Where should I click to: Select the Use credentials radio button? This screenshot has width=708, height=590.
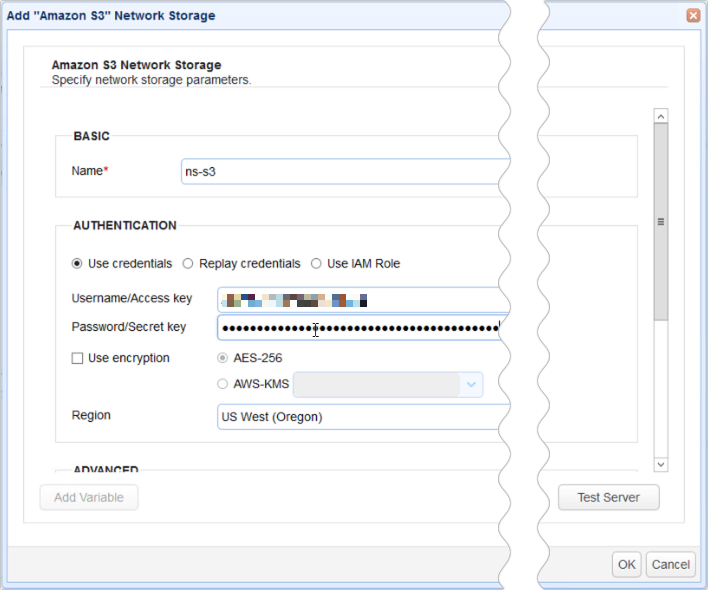click(x=77, y=264)
